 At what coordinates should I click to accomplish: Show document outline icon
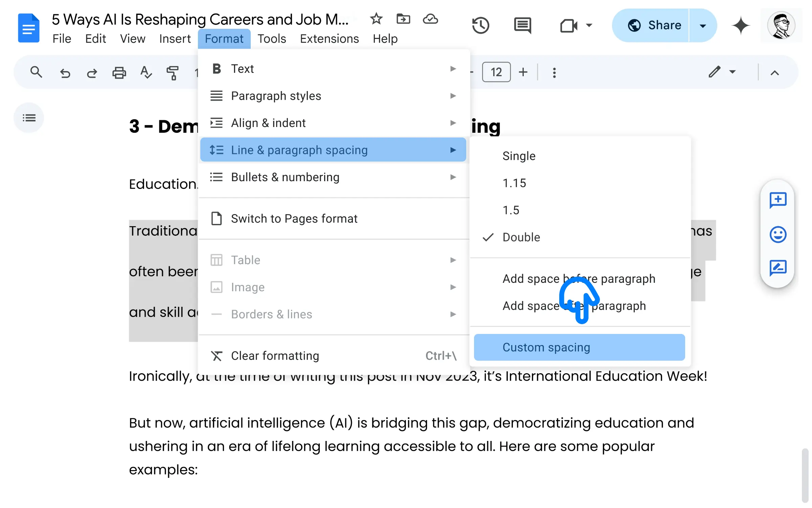click(29, 118)
